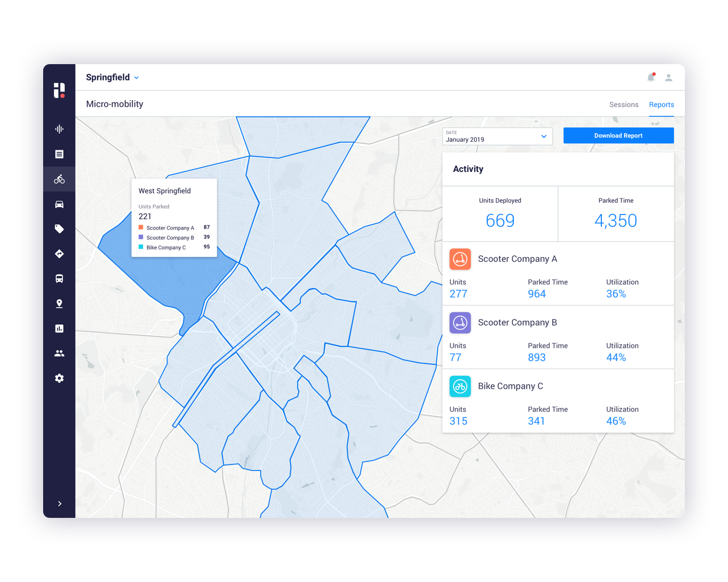Viewport: 728px width, 582px height.
Task: Select the people group sidebar icon
Action: [59, 354]
